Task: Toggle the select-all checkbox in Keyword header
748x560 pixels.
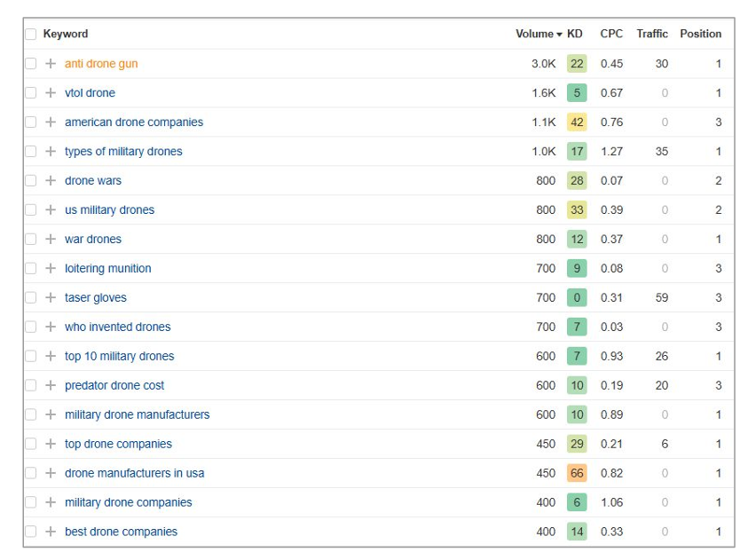Action: (x=31, y=35)
